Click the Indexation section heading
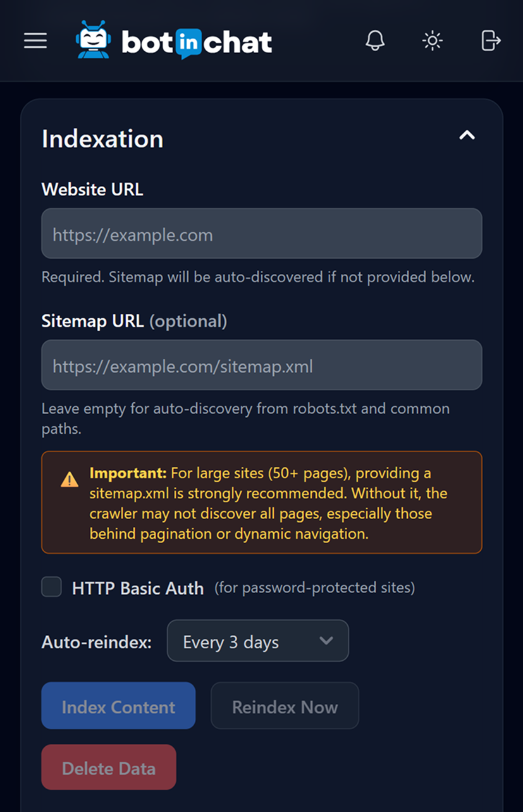523x812 pixels. coord(102,139)
